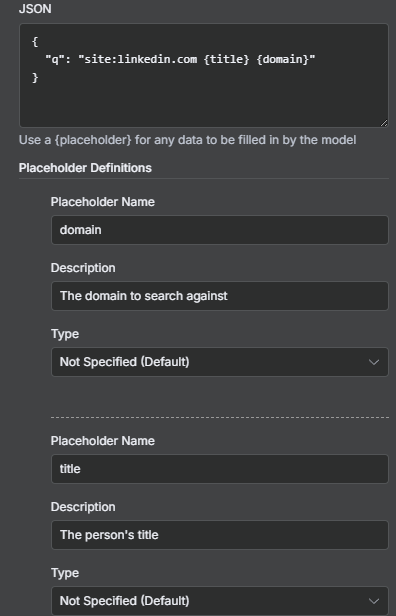396x616 pixels.
Task: Click the Placeholder Definitions heading
Action: tap(85, 168)
